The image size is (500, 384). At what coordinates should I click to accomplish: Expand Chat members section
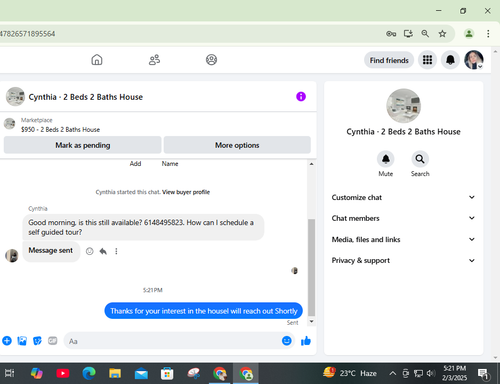403,218
